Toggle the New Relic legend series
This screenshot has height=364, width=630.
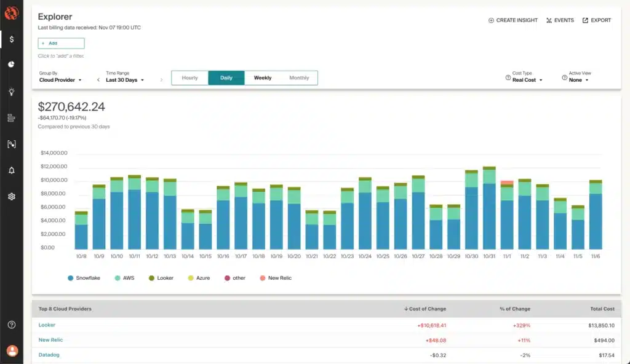point(276,278)
